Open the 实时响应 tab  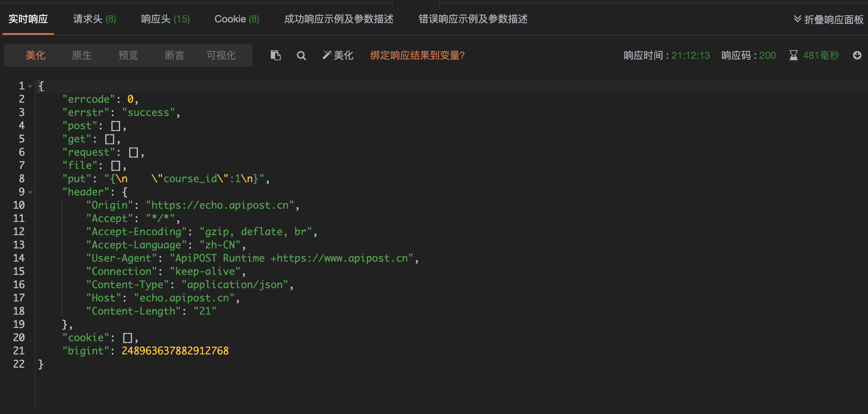(28, 19)
